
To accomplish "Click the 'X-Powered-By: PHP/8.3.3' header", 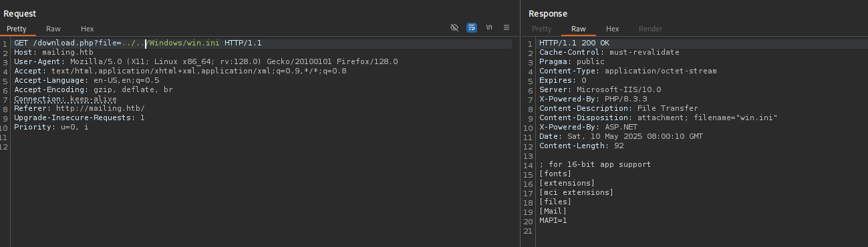I will click(x=593, y=99).
